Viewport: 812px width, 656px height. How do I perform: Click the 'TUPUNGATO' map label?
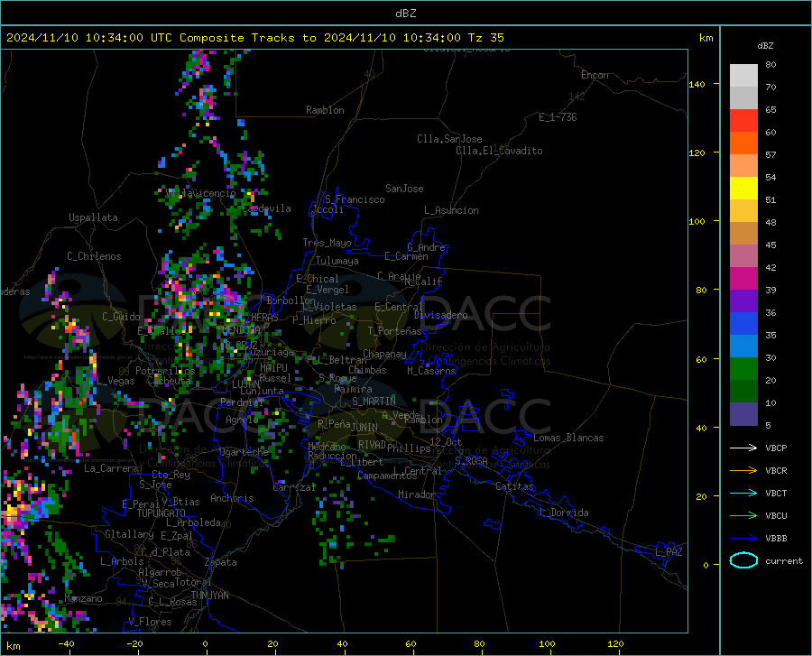tap(161, 513)
